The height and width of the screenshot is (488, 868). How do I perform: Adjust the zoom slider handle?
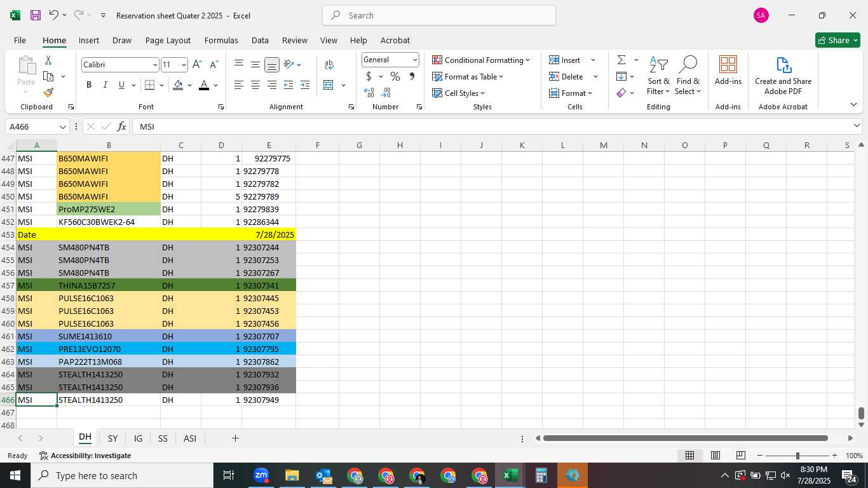797,456
